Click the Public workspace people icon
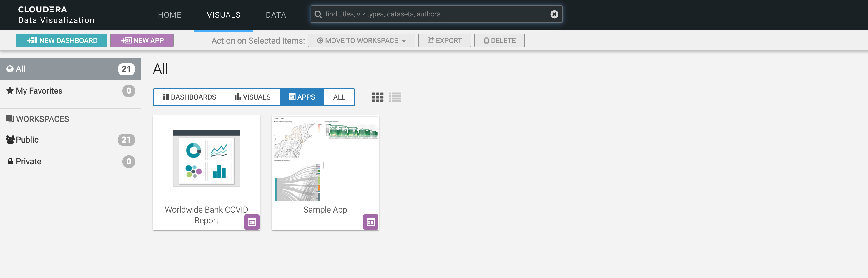The image size is (868, 278). click(x=10, y=139)
